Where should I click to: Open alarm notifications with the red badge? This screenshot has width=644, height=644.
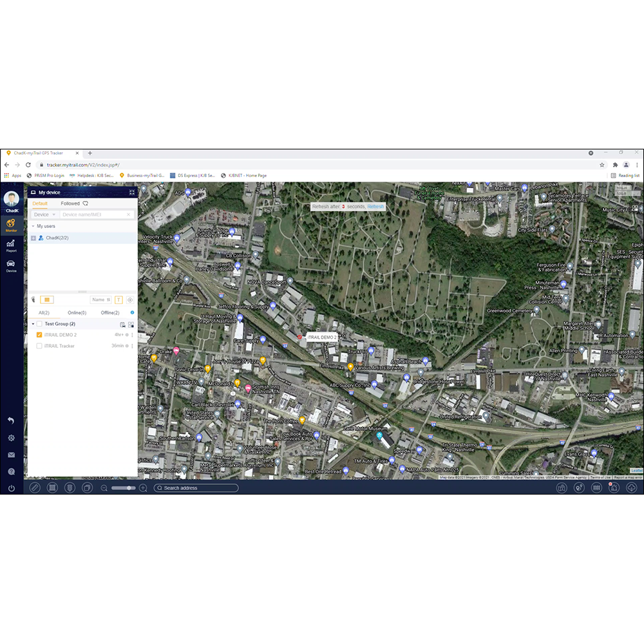[614, 488]
